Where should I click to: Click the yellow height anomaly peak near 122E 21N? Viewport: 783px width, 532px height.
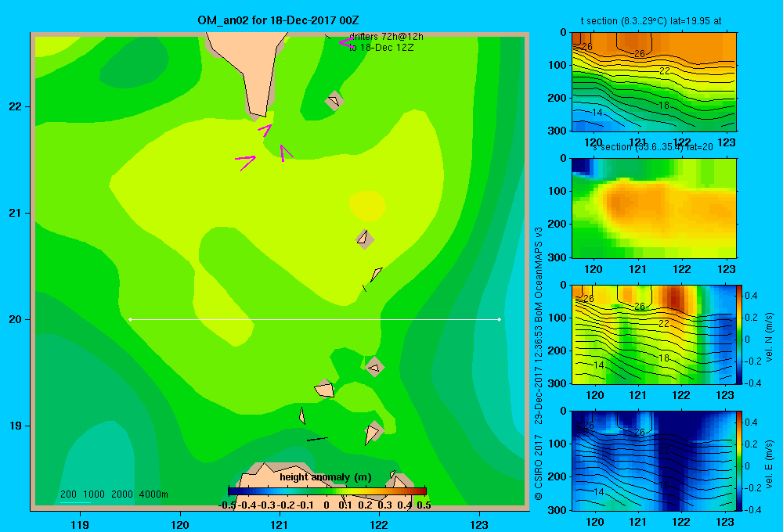click(367, 206)
